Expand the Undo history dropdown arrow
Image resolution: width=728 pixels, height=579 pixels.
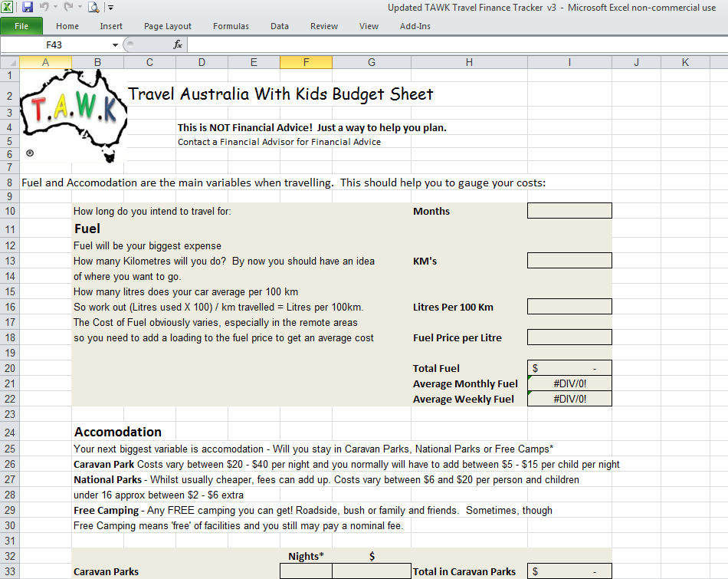tap(55, 8)
